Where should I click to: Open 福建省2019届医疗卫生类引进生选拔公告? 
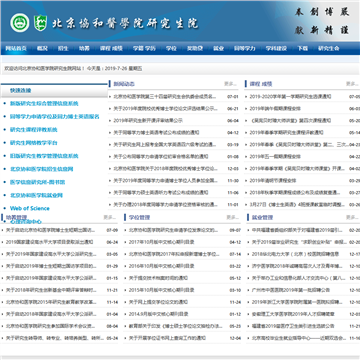coord(292,326)
